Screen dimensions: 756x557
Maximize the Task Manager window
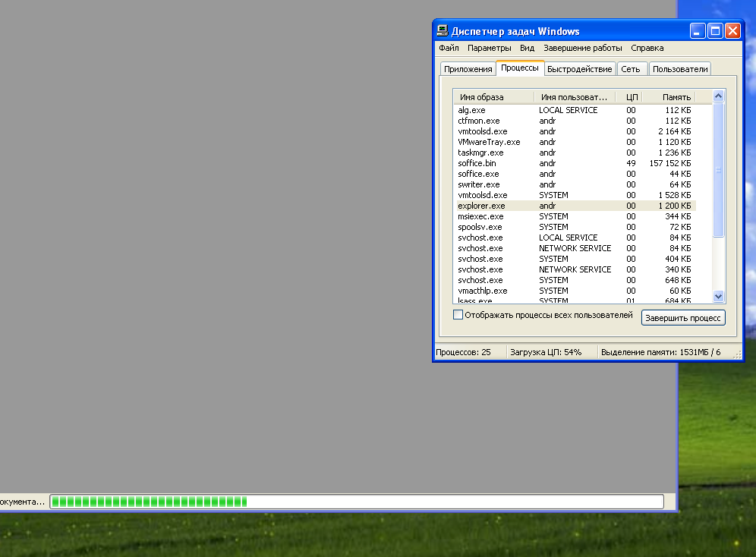[716, 31]
